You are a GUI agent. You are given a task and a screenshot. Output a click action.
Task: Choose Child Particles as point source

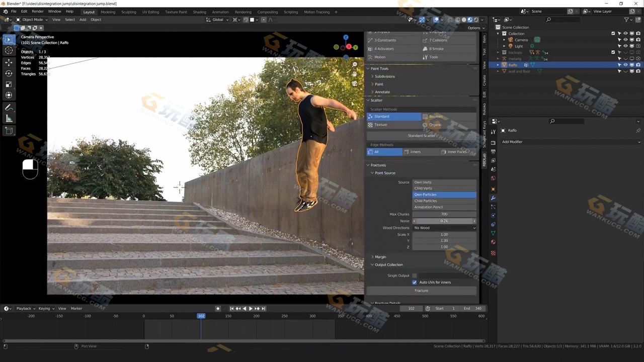coord(444,201)
